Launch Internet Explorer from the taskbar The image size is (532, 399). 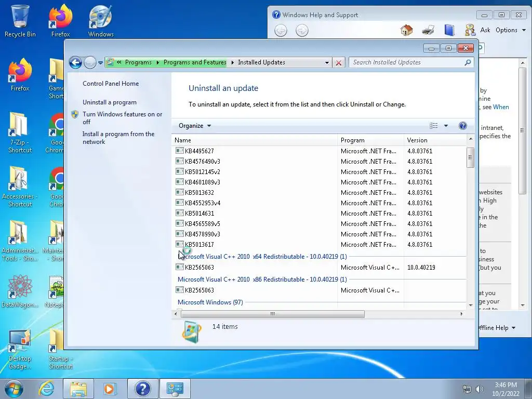(x=46, y=389)
